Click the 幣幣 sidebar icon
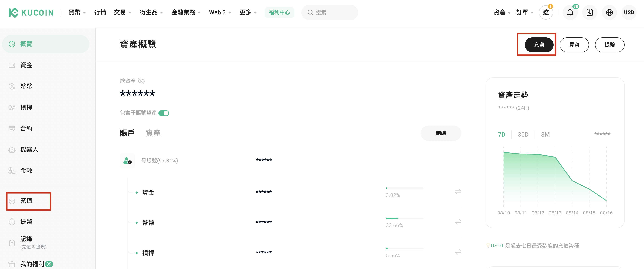The width and height of the screenshot is (644, 269). 12,86
